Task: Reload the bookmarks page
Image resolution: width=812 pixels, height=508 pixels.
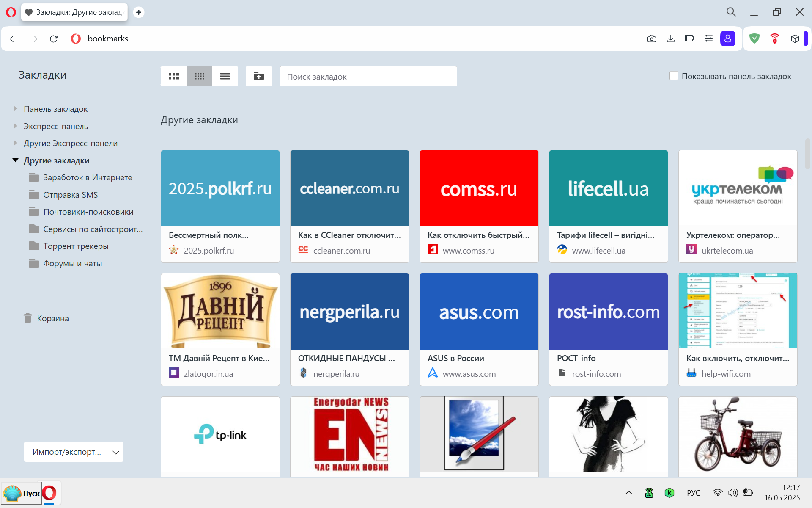Action: pyautogui.click(x=54, y=39)
